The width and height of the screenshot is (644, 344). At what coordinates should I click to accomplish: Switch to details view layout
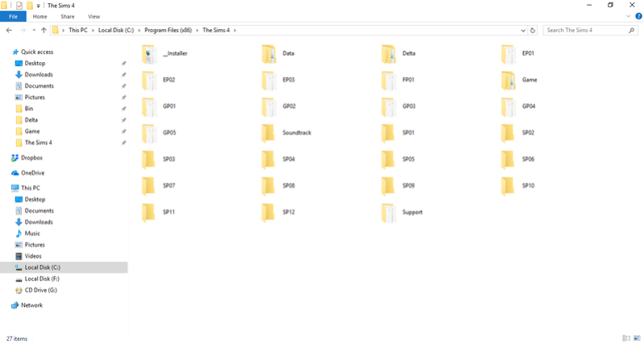pos(626,338)
